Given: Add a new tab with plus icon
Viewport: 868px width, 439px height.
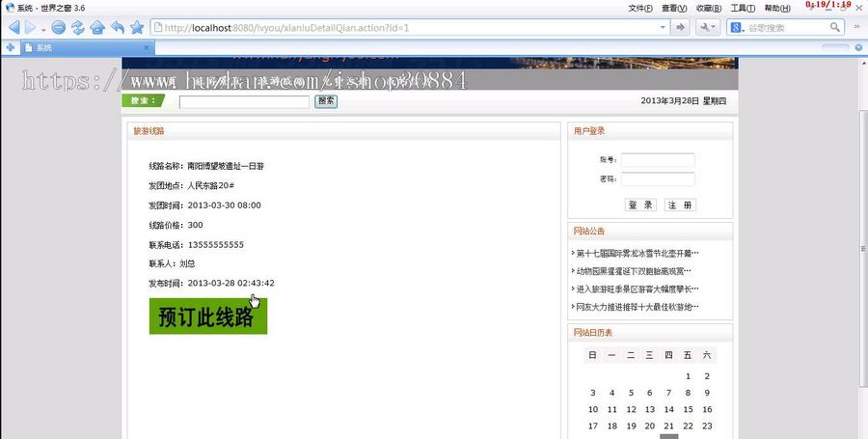Looking at the screenshot, I should [x=10, y=47].
